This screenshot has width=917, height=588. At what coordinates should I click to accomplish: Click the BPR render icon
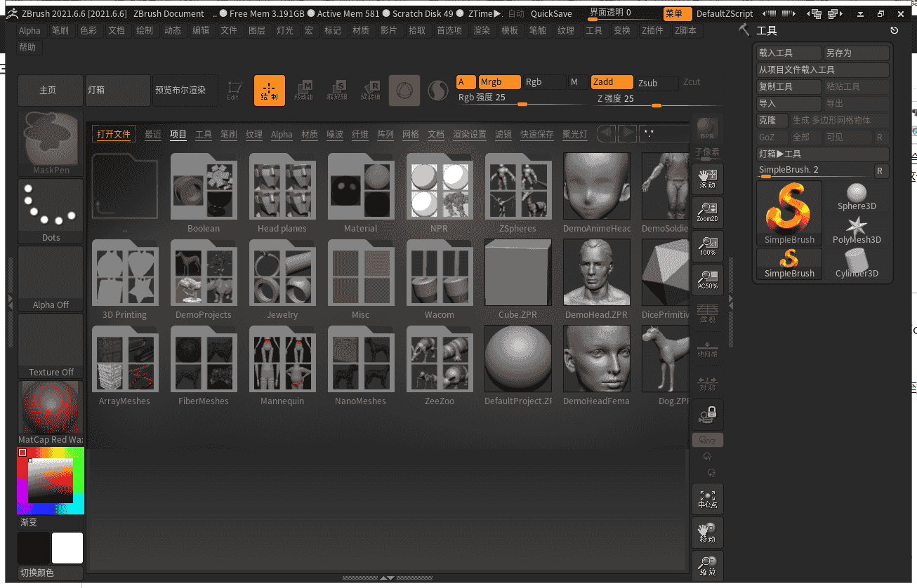pyautogui.click(x=707, y=126)
